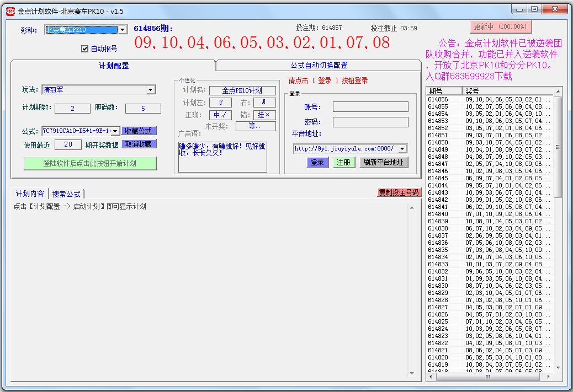
Task: Click the 更新中 (100.00%) button
Action: (500, 26)
